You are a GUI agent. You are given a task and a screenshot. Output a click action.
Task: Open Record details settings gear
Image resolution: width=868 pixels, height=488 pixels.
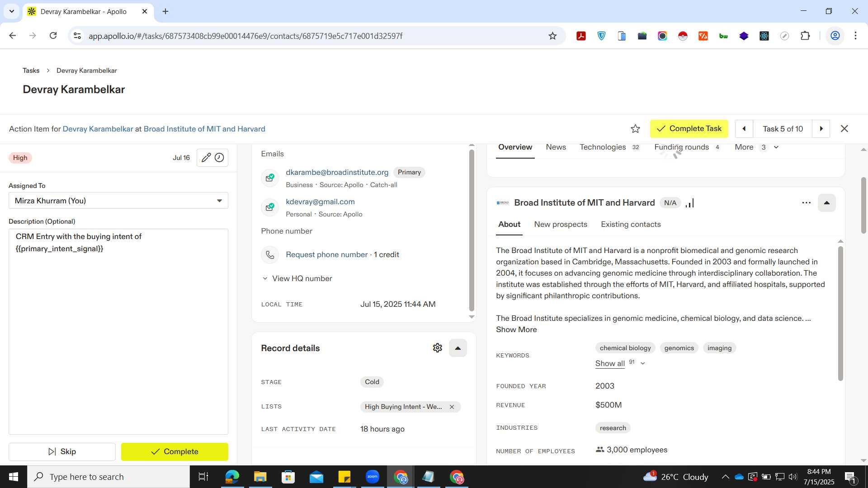tap(437, 348)
